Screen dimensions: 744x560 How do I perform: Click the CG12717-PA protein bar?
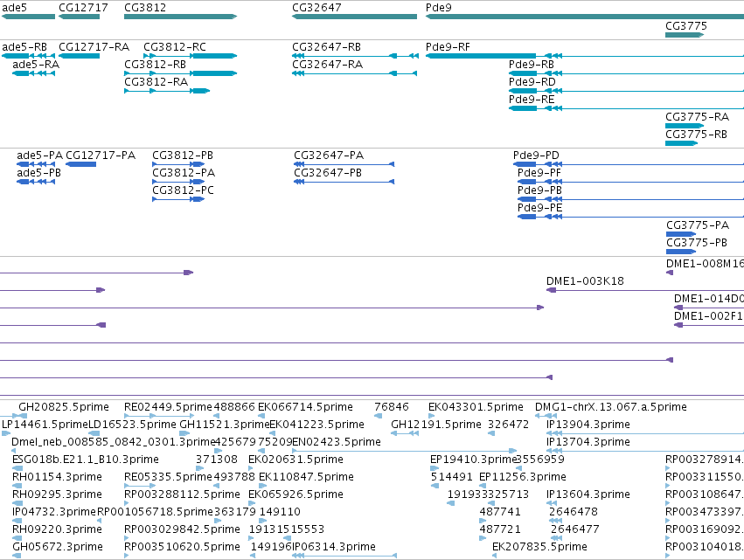(x=80, y=164)
